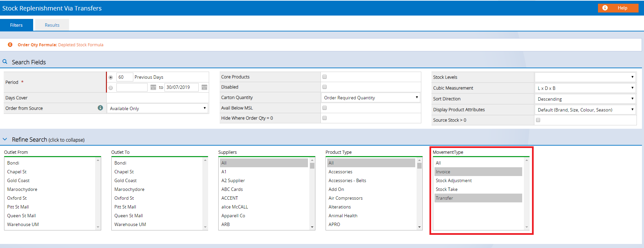644x248 pixels.
Task: Select A2 Supplier in Suppliers list
Action: point(264,180)
